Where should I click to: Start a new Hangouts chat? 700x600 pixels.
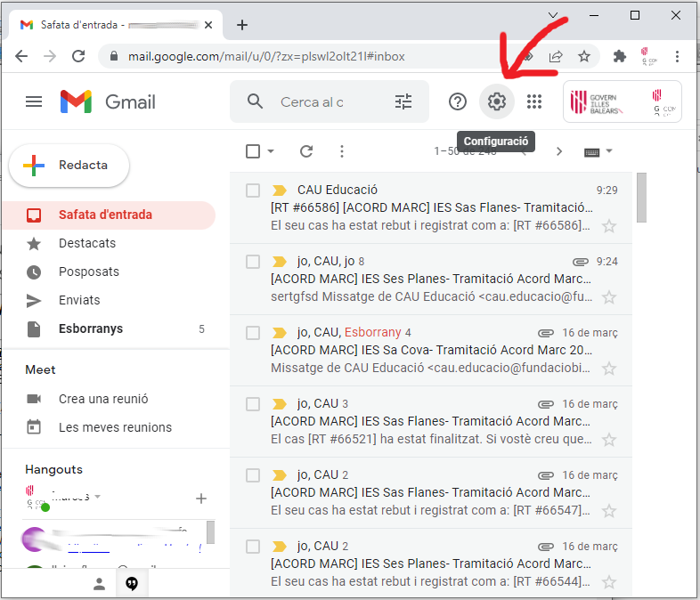point(201,499)
